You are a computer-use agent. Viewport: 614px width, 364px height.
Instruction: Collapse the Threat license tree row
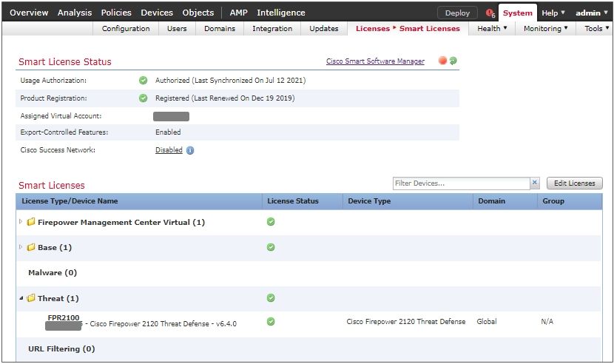(x=21, y=298)
